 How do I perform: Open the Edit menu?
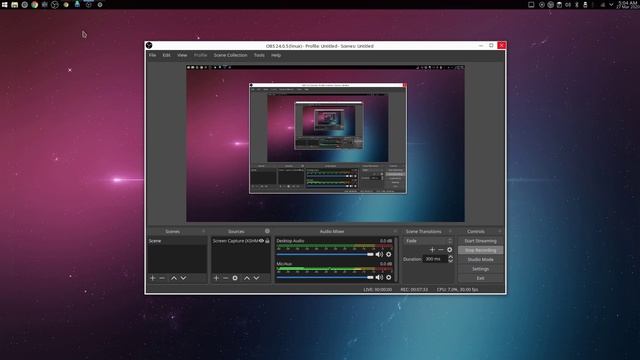167,55
